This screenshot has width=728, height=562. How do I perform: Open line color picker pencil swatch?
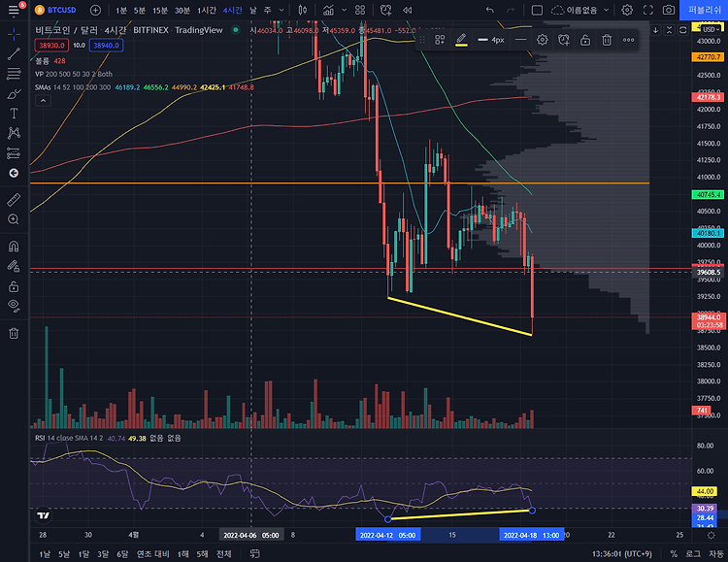(x=461, y=40)
